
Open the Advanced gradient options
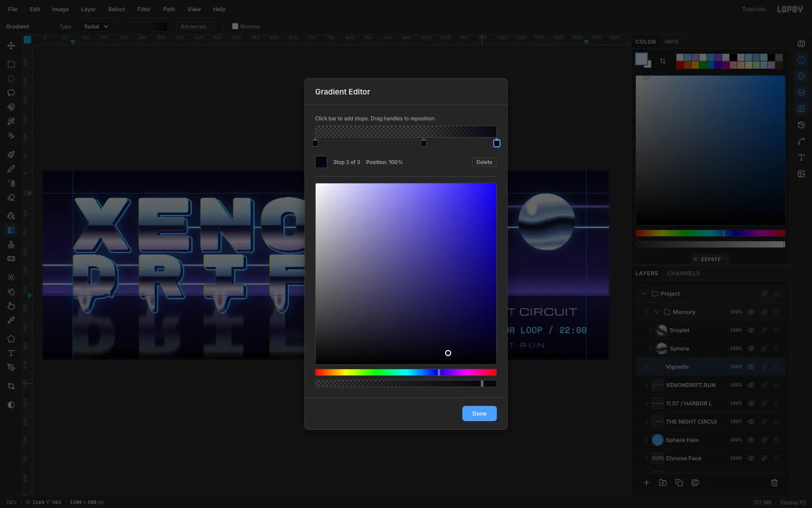tap(195, 26)
